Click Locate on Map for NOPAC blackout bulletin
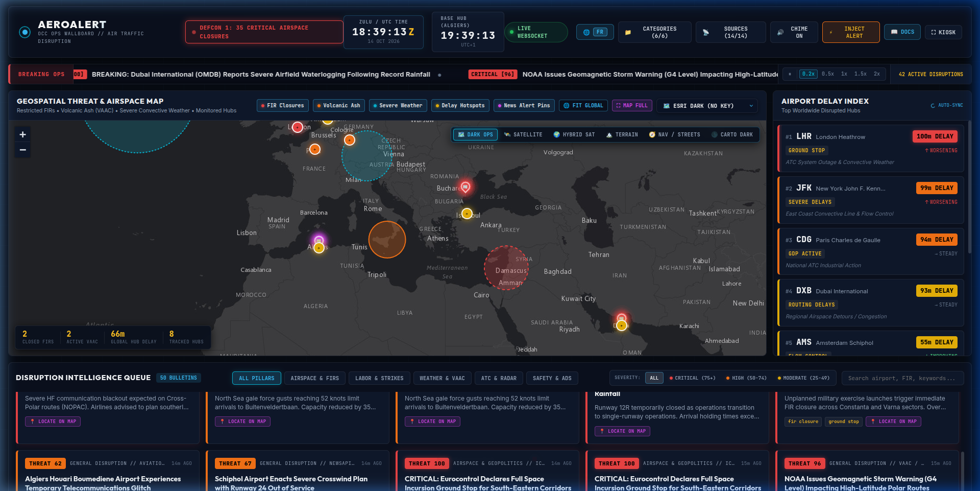 (53, 422)
